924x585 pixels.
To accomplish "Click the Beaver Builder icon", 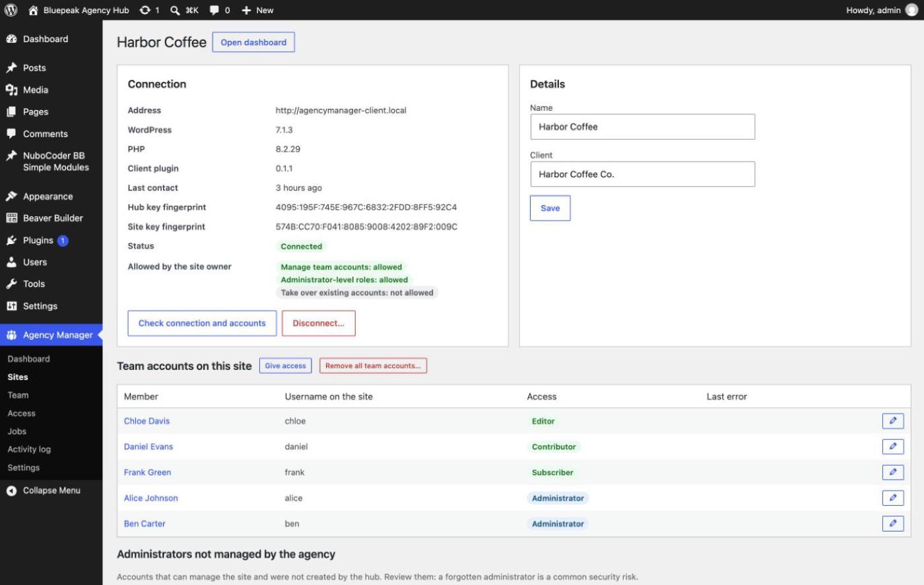I will tap(11, 218).
